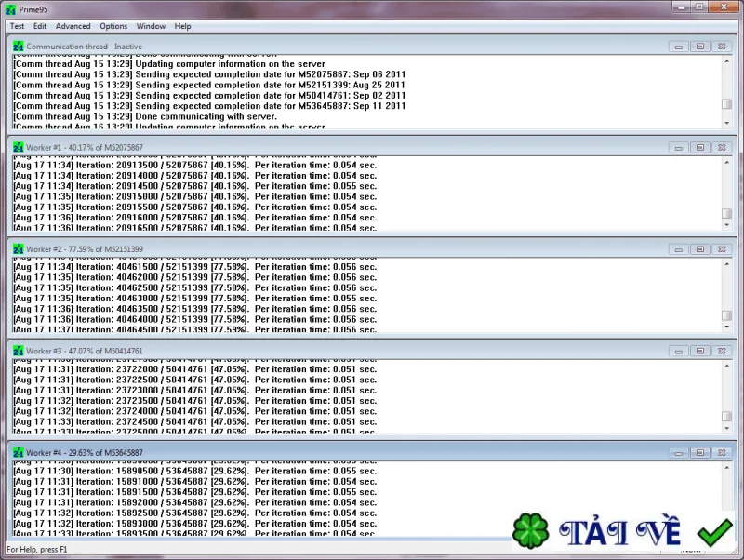Click the Prime95 app icon in title bar

[10, 9]
